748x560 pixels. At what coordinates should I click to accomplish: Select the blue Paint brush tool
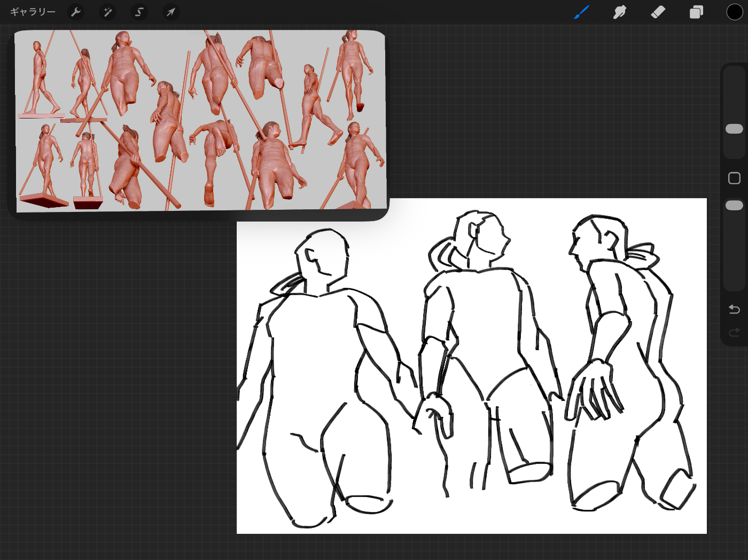pyautogui.click(x=581, y=12)
